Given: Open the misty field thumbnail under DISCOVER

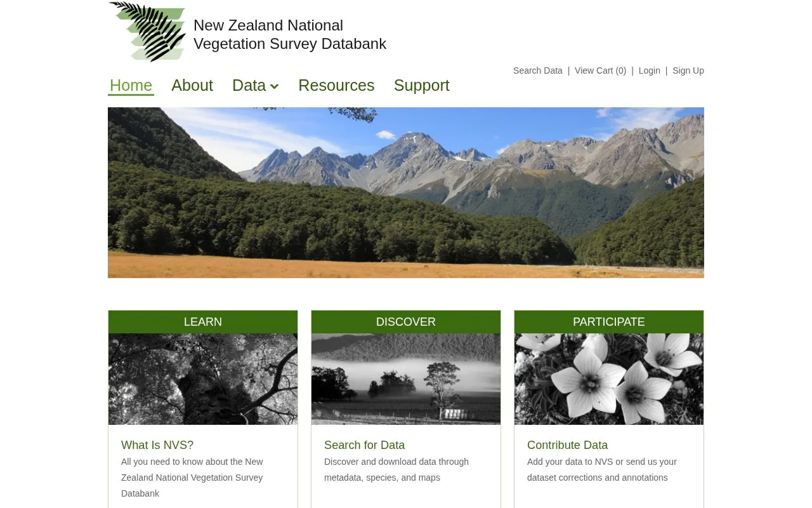Looking at the screenshot, I should (406, 379).
